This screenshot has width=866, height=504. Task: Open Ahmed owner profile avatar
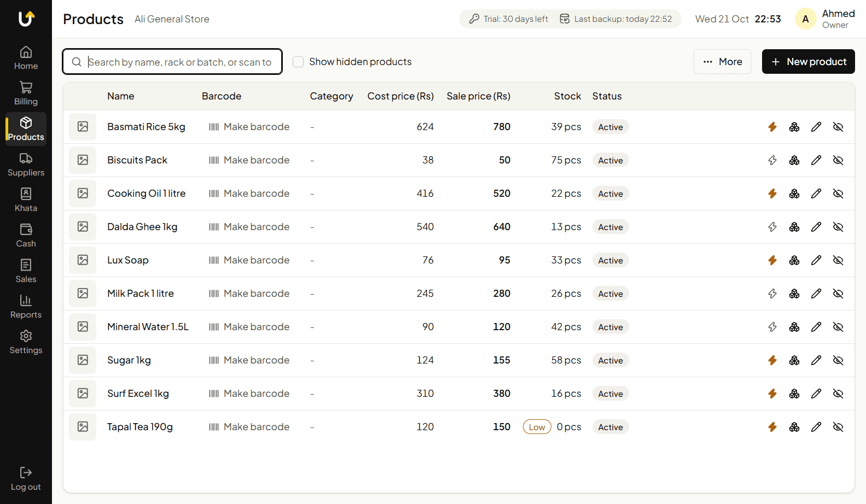[805, 19]
